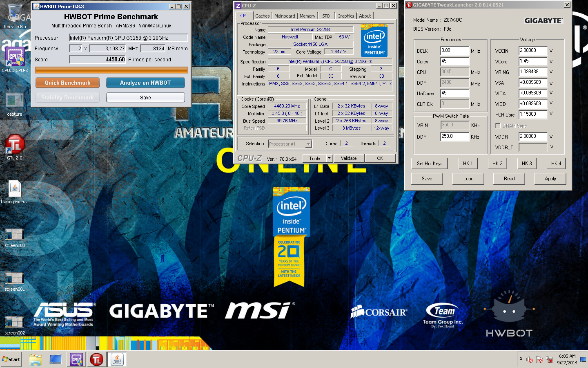The width and height of the screenshot is (588, 368).
Task: Click the Processor name field in HWBOT Prime
Action: (129, 38)
